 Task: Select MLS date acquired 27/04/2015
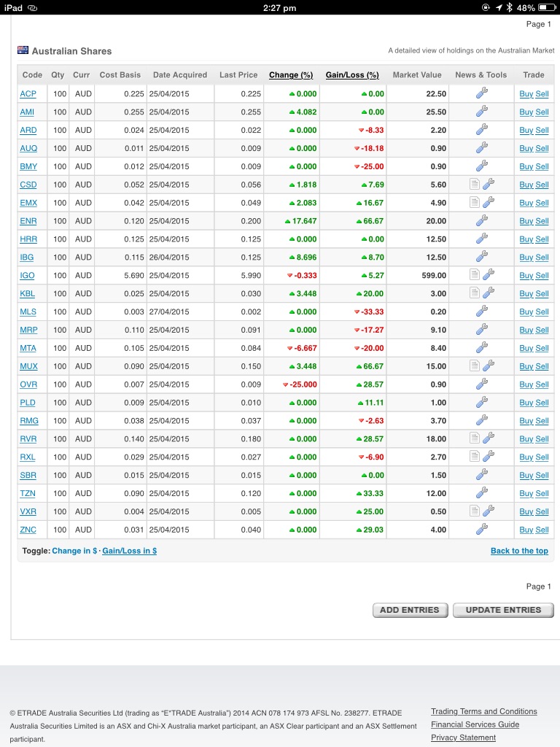pos(169,311)
